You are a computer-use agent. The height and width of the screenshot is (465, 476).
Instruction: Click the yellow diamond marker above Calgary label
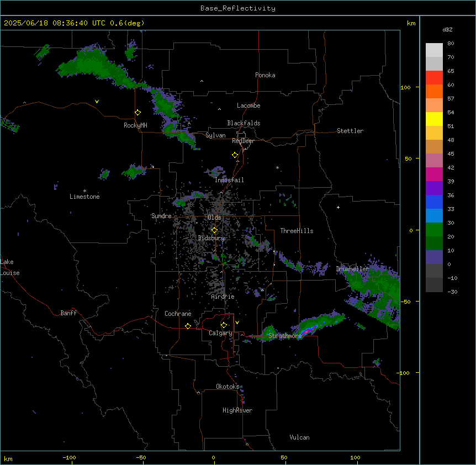224,325
